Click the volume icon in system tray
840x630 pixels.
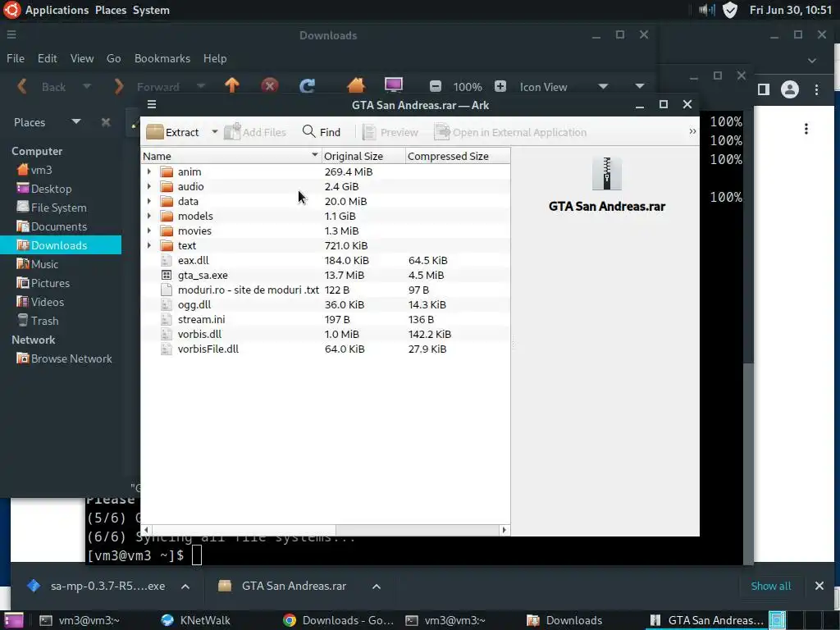pos(707,10)
